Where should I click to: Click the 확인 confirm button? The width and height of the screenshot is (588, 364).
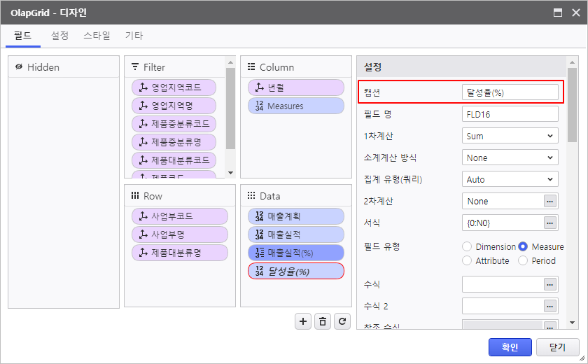(509, 346)
